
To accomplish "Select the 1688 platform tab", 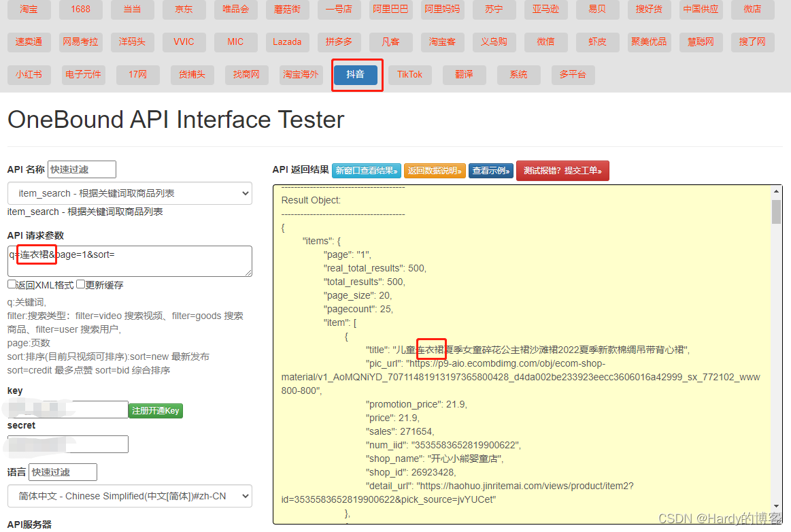I will click(81, 9).
